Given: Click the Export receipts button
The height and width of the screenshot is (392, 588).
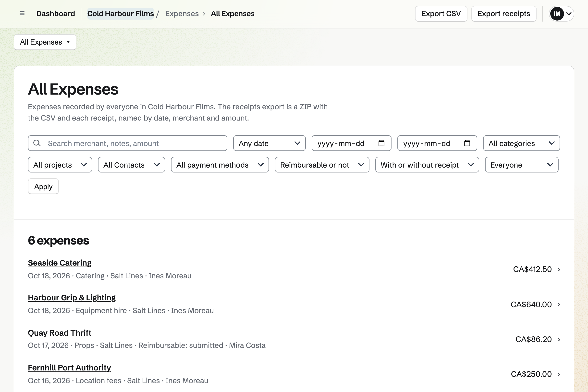Looking at the screenshot, I should click(x=504, y=13).
